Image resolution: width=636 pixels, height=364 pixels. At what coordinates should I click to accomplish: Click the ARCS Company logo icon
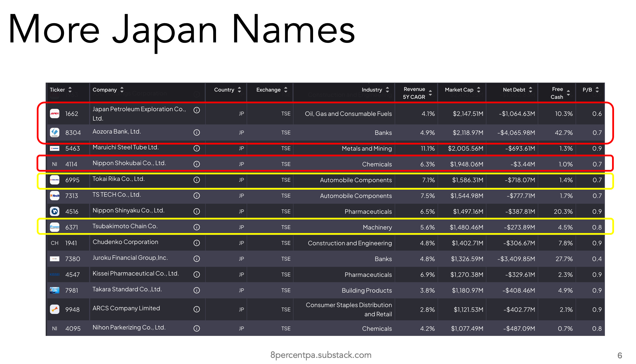click(55, 309)
